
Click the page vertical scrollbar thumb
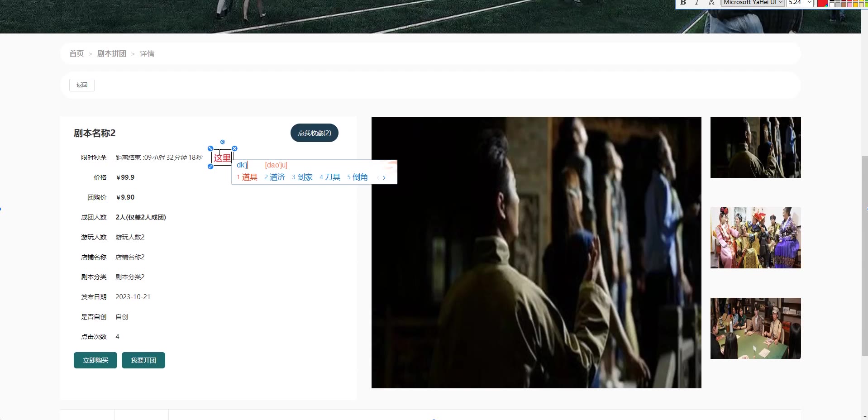tap(865, 256)
